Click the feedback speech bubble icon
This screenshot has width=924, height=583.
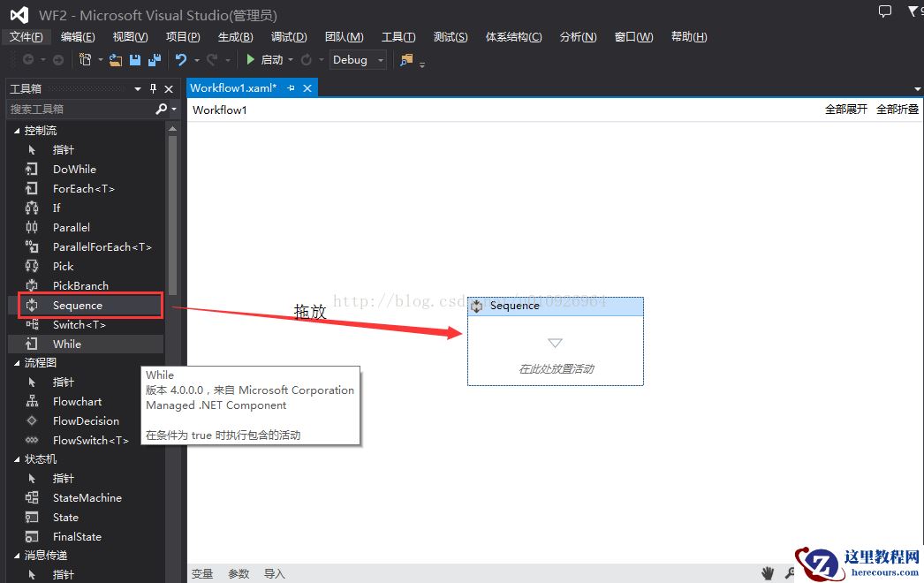tap(885, 11)
